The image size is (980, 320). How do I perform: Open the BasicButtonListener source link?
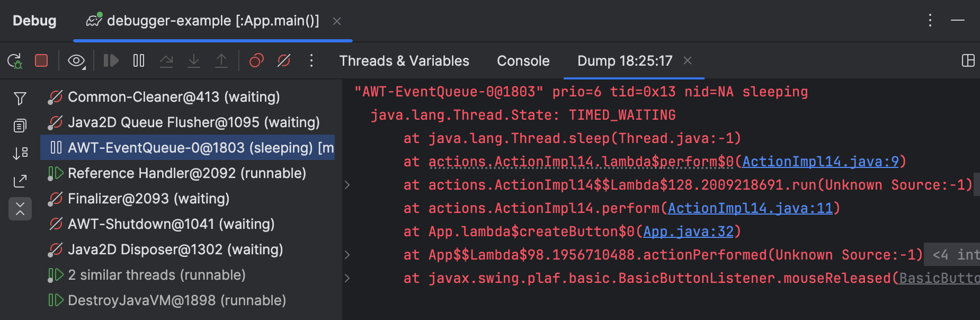click(x=939, y=278)
